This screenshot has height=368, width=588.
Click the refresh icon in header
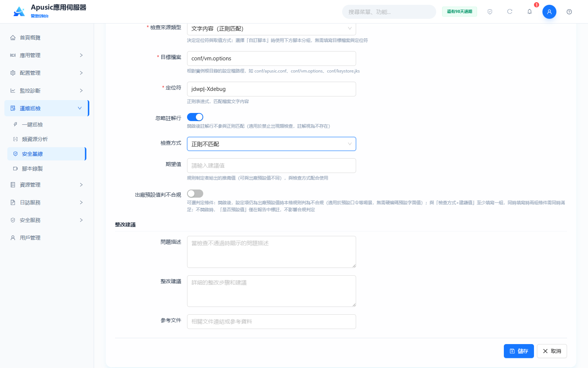pyautogui.click(x=510, y=12)
